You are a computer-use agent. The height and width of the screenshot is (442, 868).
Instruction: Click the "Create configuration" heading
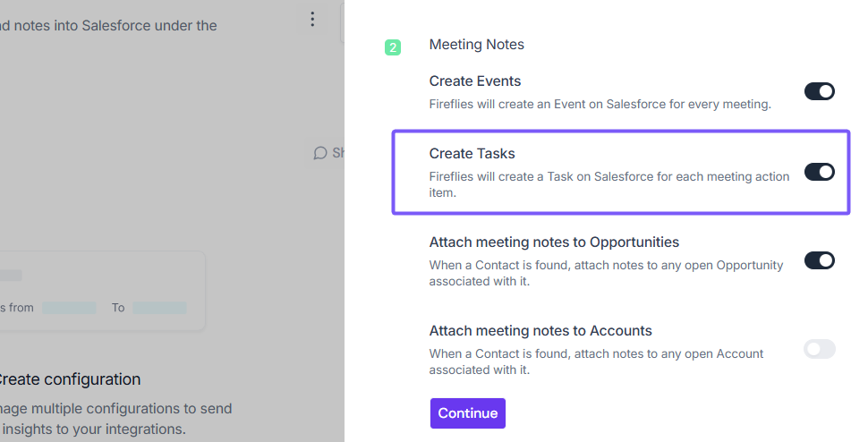coord(70,379)
